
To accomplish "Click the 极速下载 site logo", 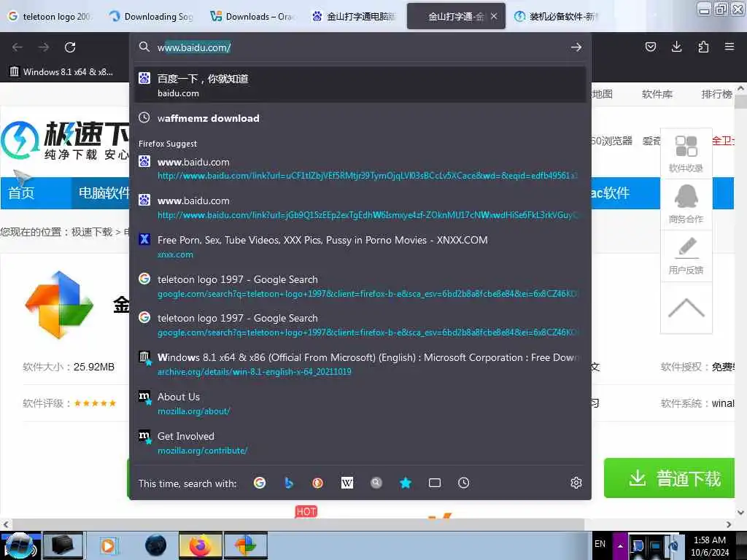I will point(65,140).
